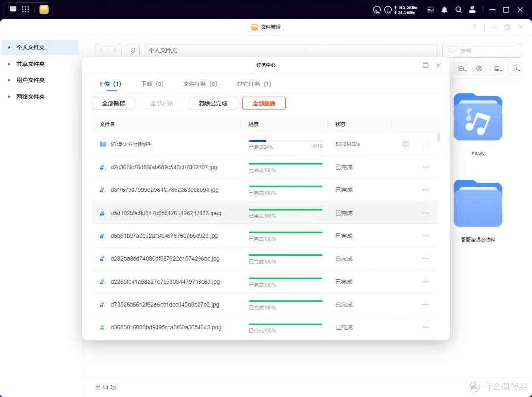Open notifications bell icon
This screenshot has width=532, height=397.
(444, 10)
